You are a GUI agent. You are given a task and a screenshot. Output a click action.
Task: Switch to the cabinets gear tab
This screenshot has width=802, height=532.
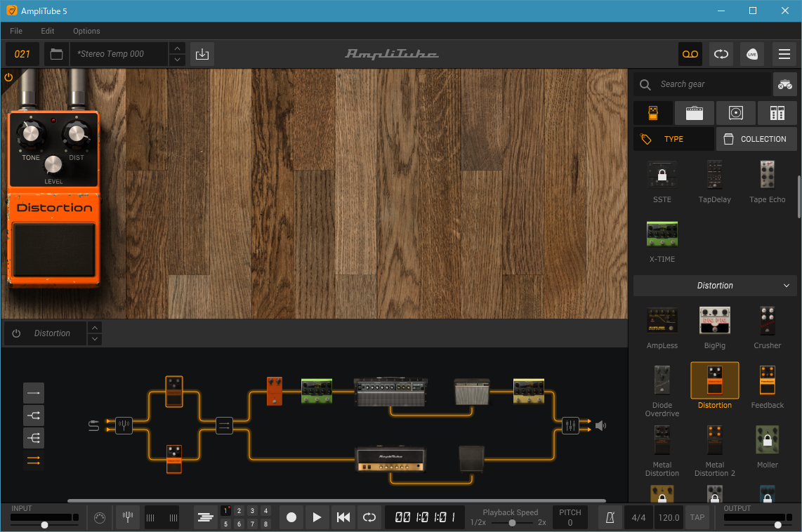[735, 113]
